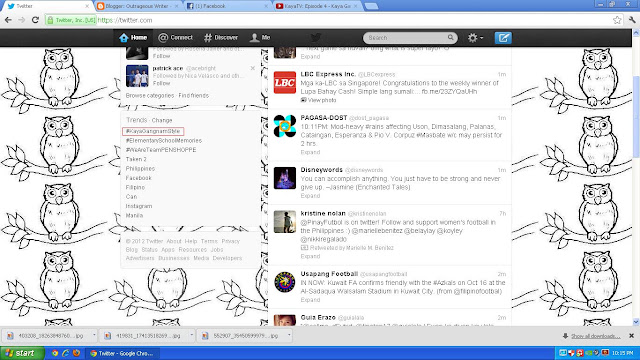Expand the PAGASA-DOST tweet

tap(310, 152)
